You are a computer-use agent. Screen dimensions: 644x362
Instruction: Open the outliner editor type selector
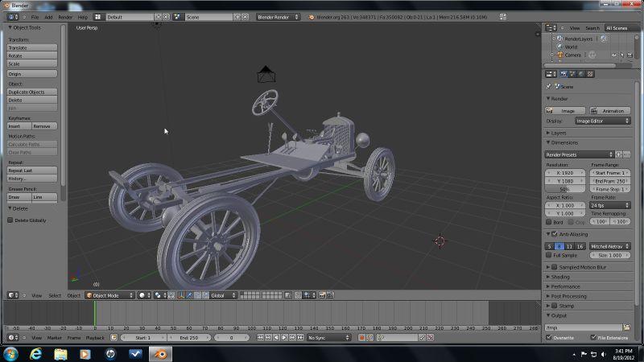coord(551,28)
